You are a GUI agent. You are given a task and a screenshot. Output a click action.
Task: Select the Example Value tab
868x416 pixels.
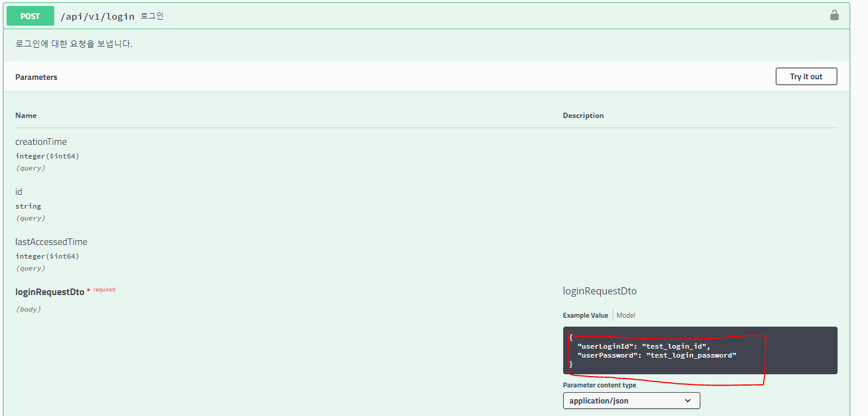[585, 315]
